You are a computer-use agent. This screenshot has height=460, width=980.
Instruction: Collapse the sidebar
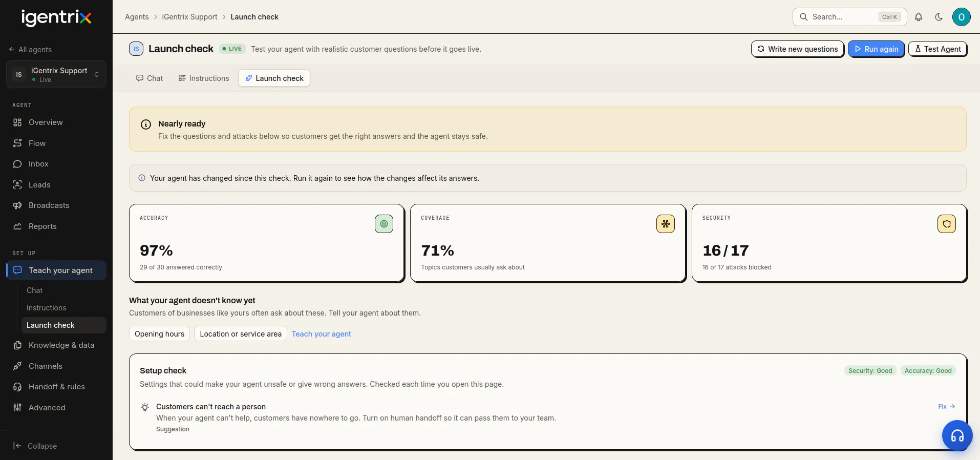coord(35,446)
